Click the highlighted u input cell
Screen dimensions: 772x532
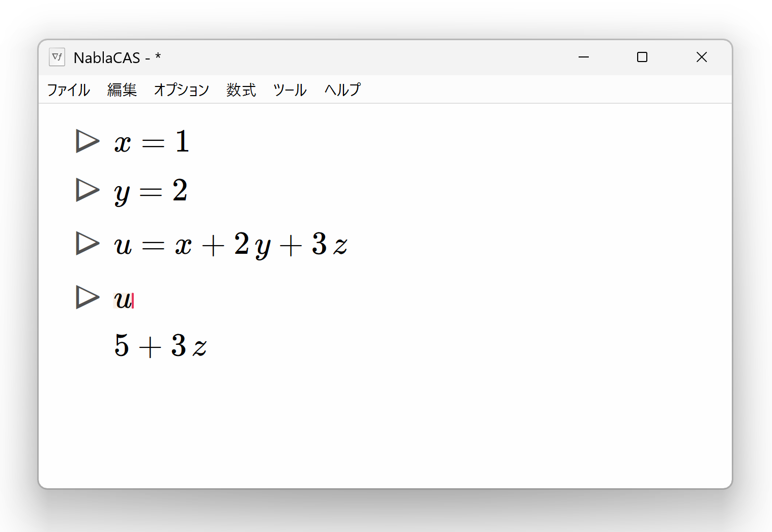(123, 299)
